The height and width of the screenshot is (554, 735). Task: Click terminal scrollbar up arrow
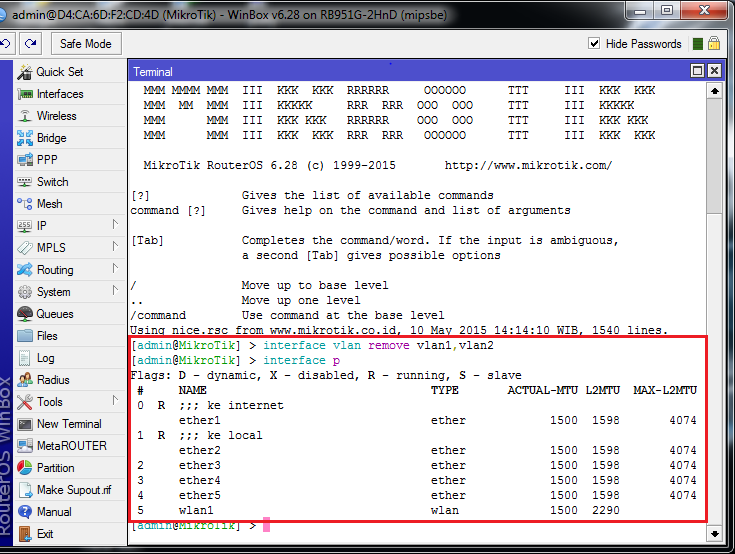pyautogui.click(x=714, y=91)
